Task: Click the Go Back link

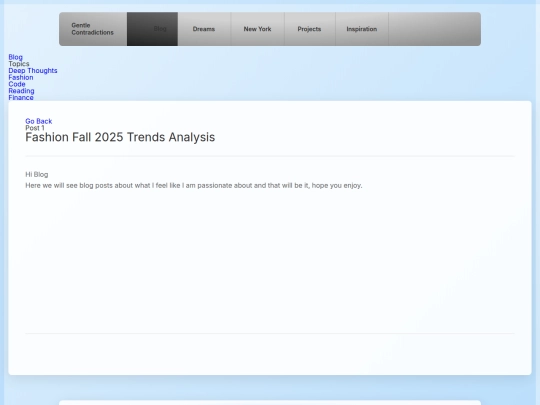Action: coord(39,121)
